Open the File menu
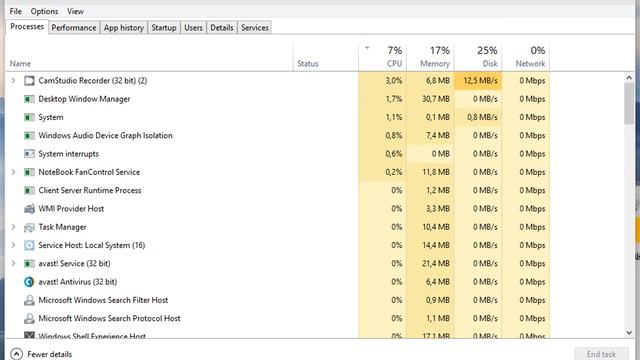This screenshot has width=640, height=360. click(x=16, y=11)
